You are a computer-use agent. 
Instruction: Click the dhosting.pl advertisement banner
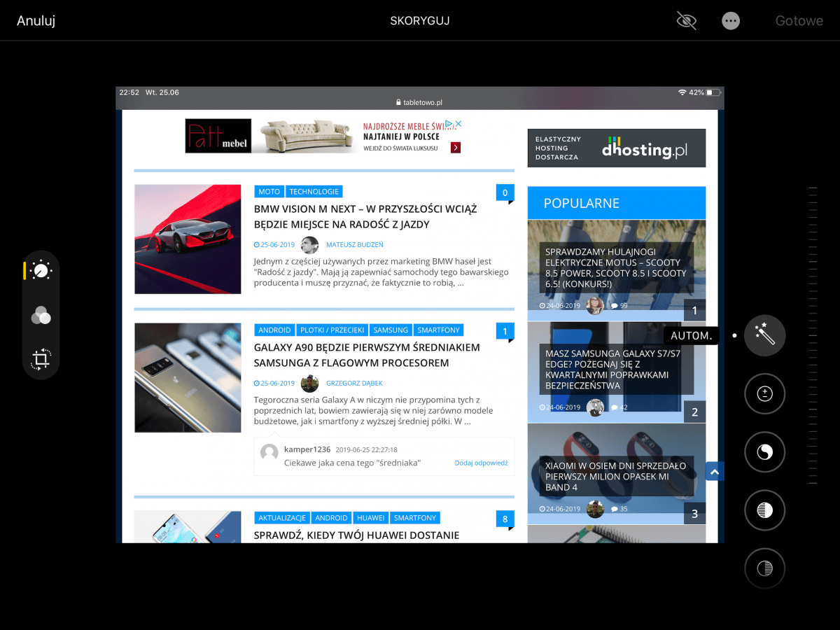coord(616,148)
